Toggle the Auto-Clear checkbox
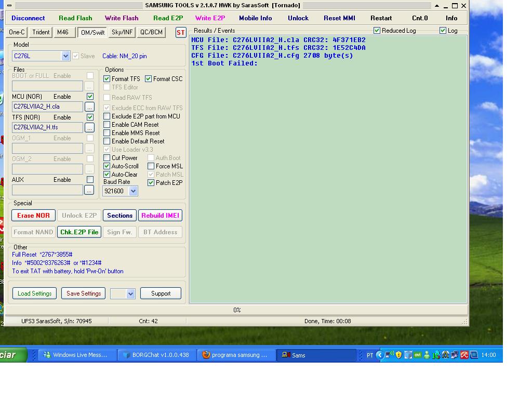532x399 pixels. 107,175
